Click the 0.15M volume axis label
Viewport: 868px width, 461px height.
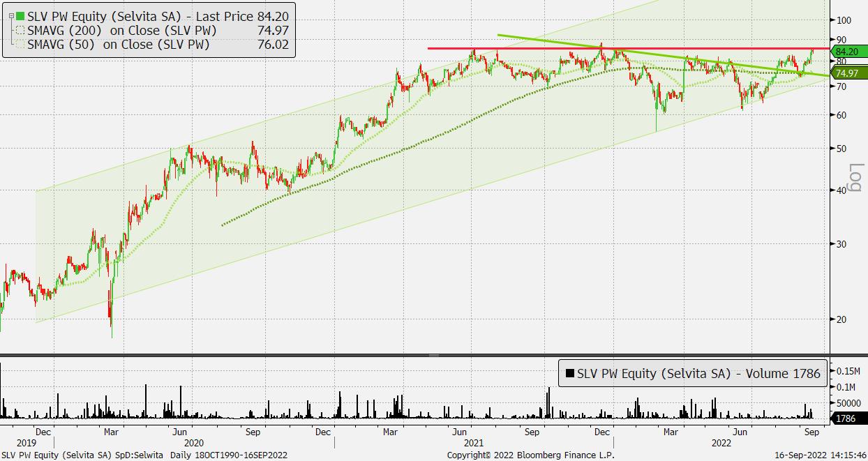tap(848, 370)
